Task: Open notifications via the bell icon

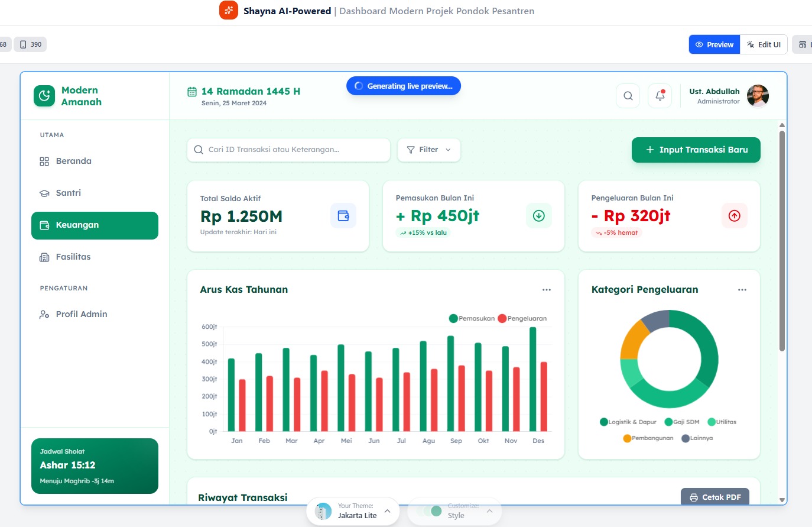Action: coord(660,95)
